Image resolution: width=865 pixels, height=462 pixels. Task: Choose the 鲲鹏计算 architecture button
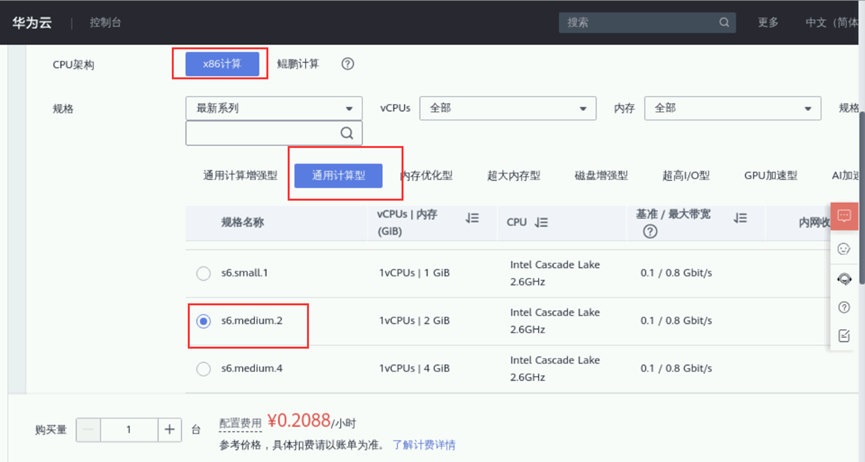tap(298, 64)
